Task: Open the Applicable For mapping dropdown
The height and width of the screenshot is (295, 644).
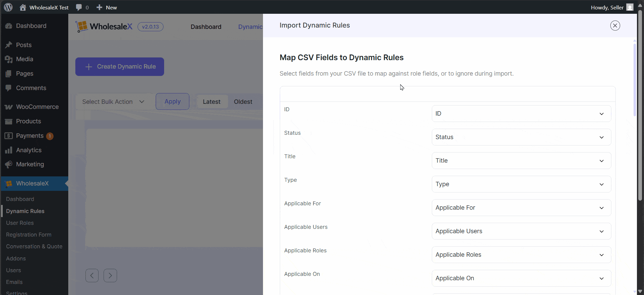Action: click(521, 208)
